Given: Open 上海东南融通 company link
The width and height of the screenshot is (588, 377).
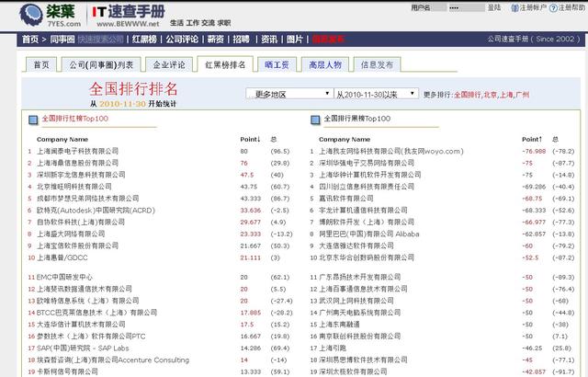Looking at the screenshot, I should click(339, 325).
